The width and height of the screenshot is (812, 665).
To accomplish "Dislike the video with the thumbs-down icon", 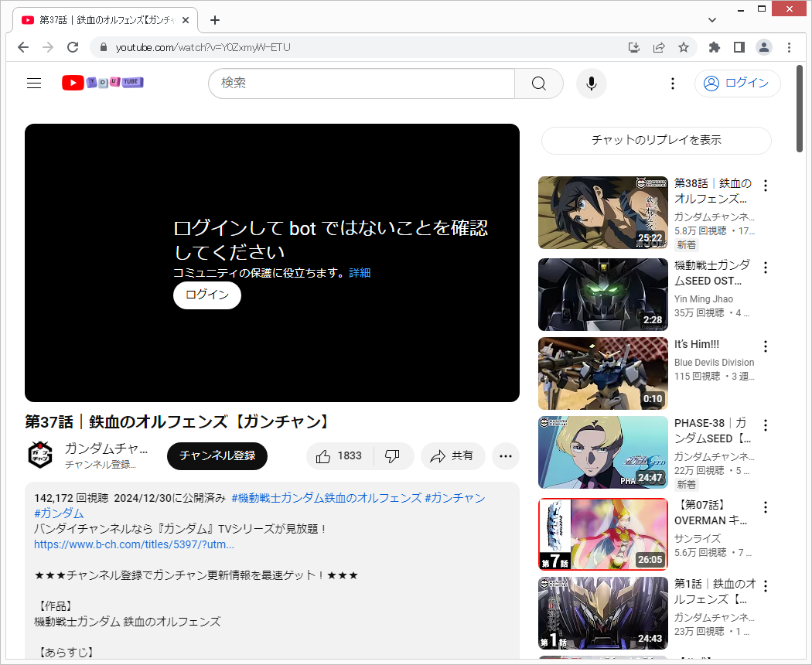I will (x=393, y=456).
